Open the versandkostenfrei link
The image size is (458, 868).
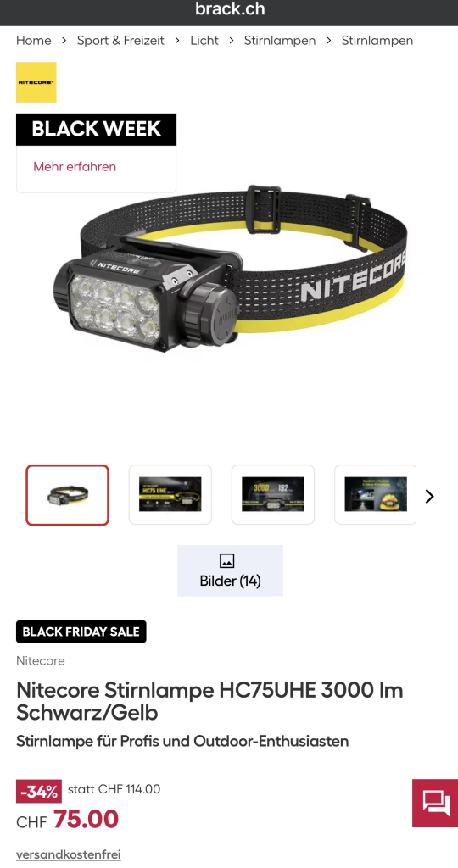(x=68, y=854)
